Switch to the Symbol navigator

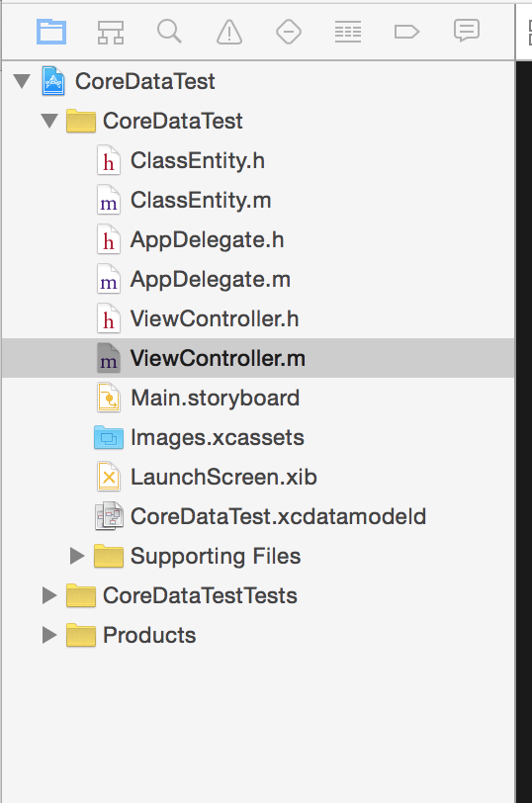pyautogui.click(x=111, y=32)
